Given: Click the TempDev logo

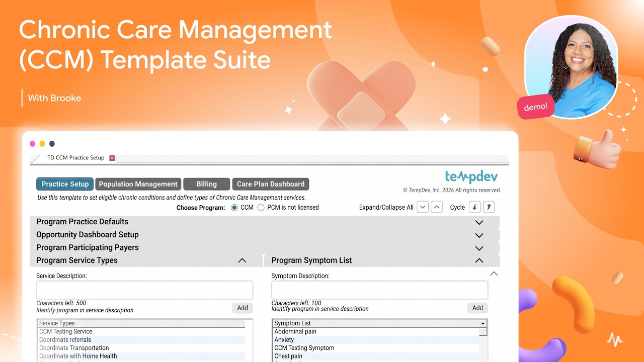Looking at the screenshot, I should click(471, 177).
